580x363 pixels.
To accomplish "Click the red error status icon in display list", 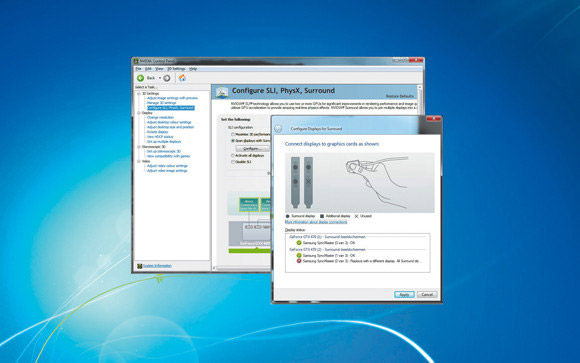I will click(x=299, y=261).
